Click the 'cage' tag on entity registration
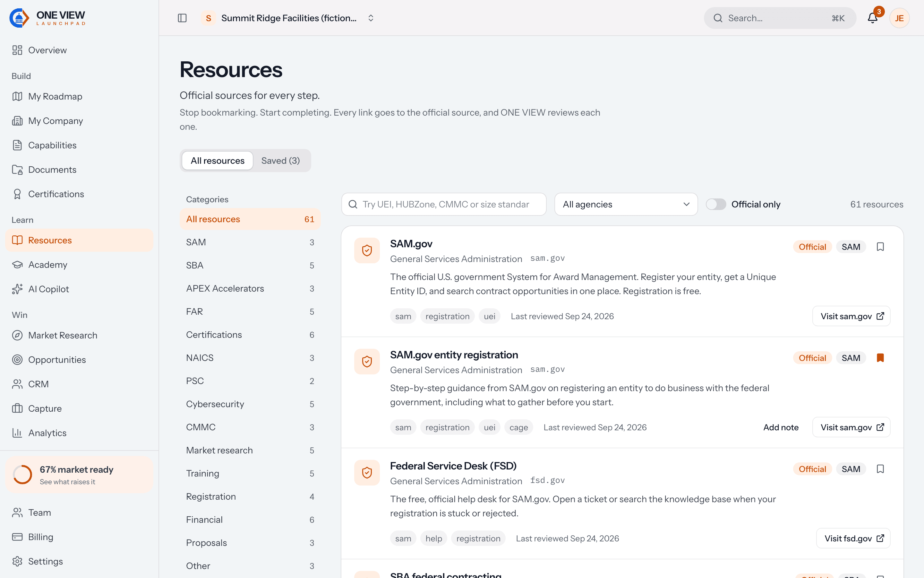Screen dimensions: 924x578 point(518,427)
